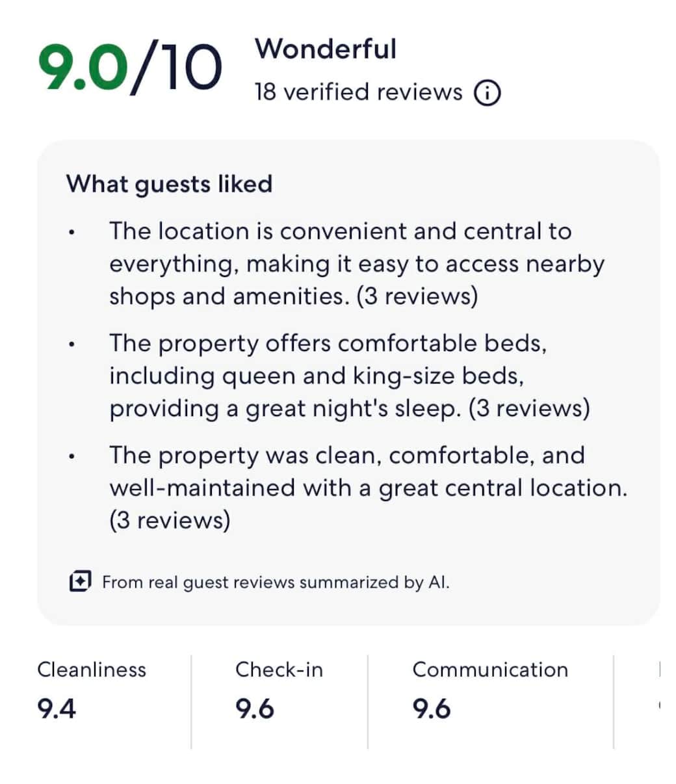Click the cut-off category after Communication

(x=659, y=671)
